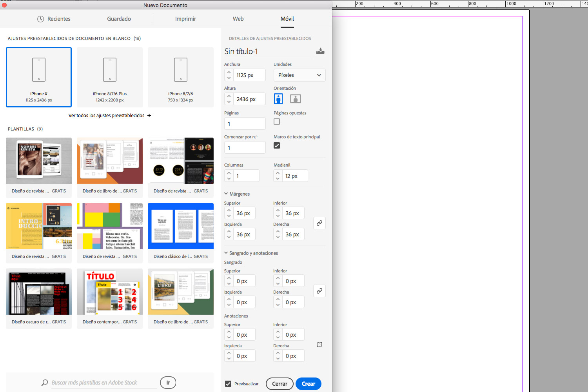Select landscape orientation icon

coord(295,99)
